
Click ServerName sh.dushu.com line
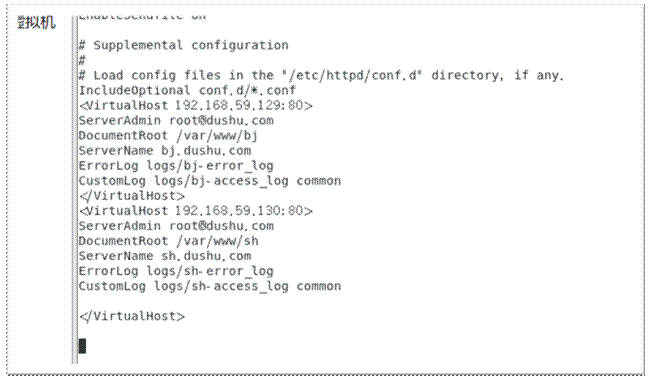pos(165,256)
